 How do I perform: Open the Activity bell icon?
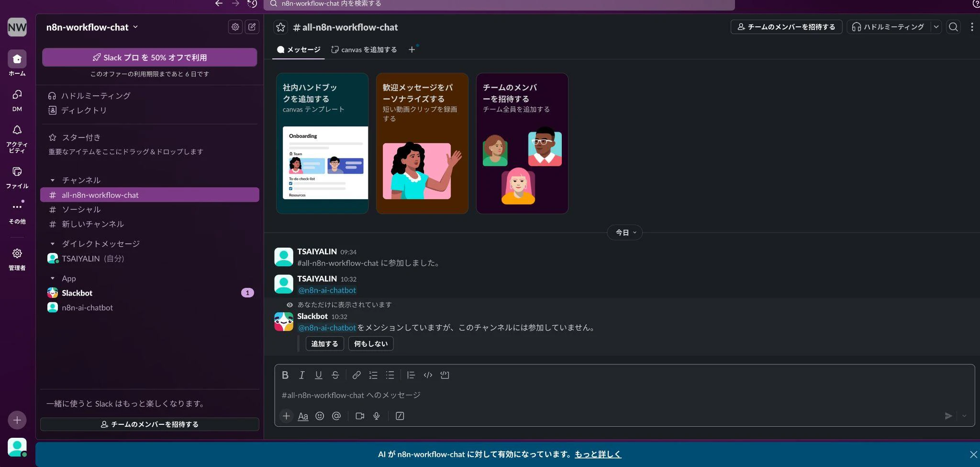[17, 130]
